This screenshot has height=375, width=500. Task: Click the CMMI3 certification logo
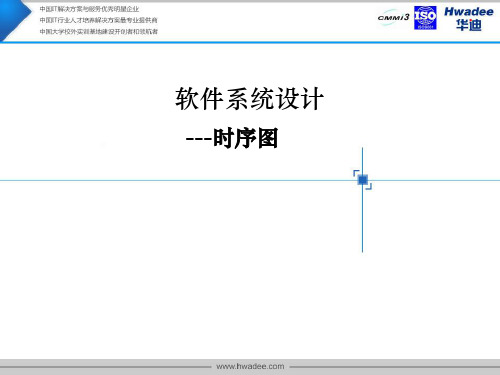[393, 17]
